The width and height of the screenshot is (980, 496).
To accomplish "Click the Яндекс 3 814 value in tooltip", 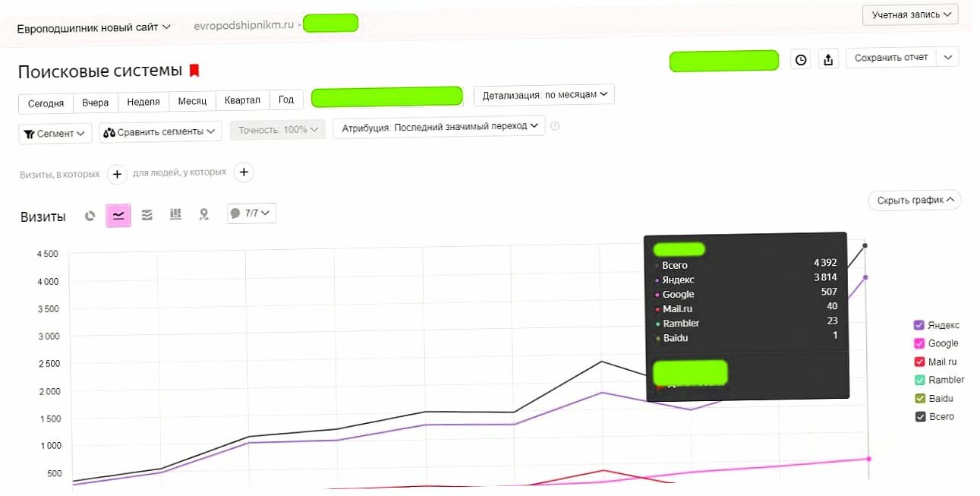I will coord(826,277).
